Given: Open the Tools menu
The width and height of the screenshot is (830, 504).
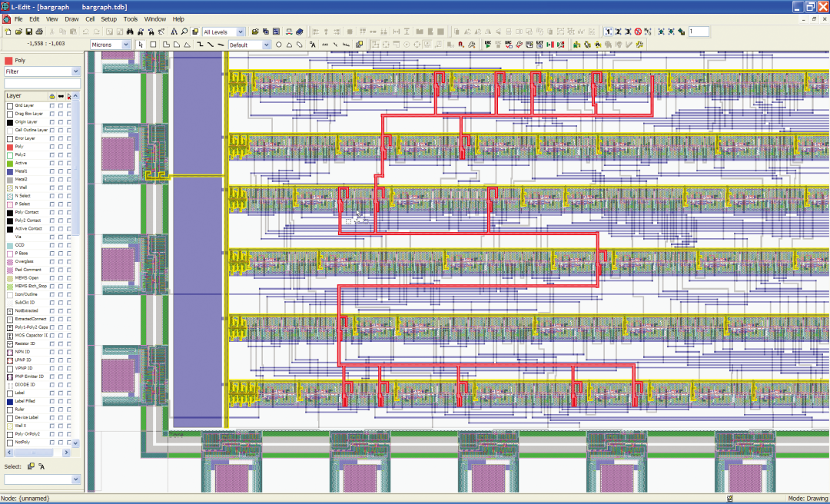Looking at the screenshot, I should [130, 19].
